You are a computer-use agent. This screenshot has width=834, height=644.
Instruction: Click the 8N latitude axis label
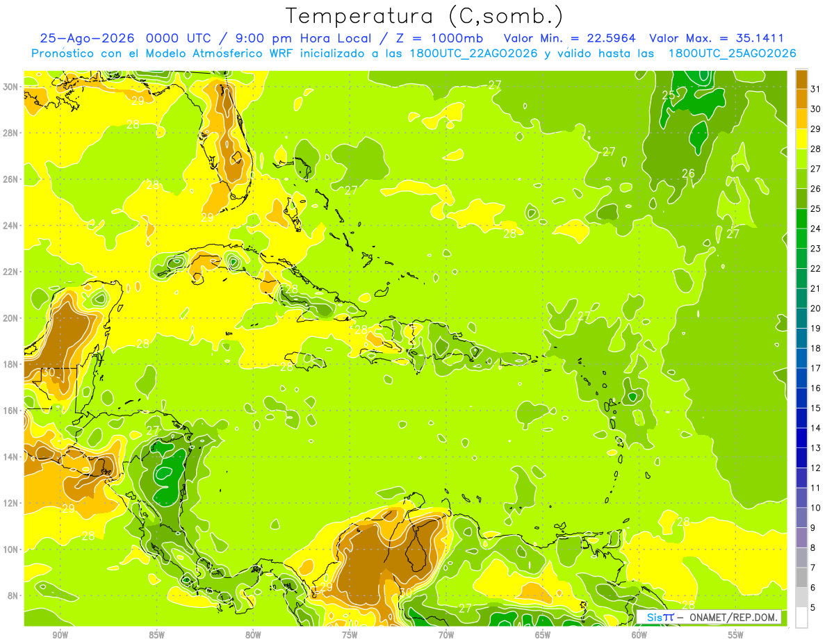click(13, 595)
